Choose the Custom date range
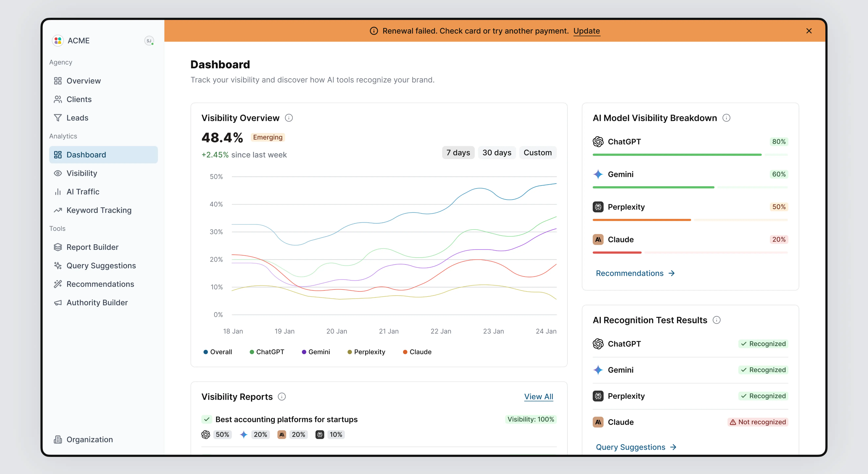 [x=538, y=153]
